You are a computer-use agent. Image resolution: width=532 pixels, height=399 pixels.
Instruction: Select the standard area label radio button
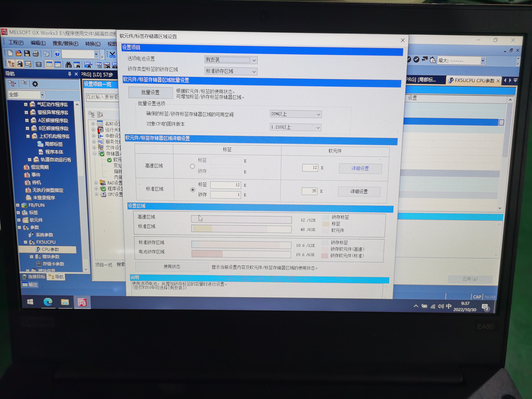coord(193,190)
